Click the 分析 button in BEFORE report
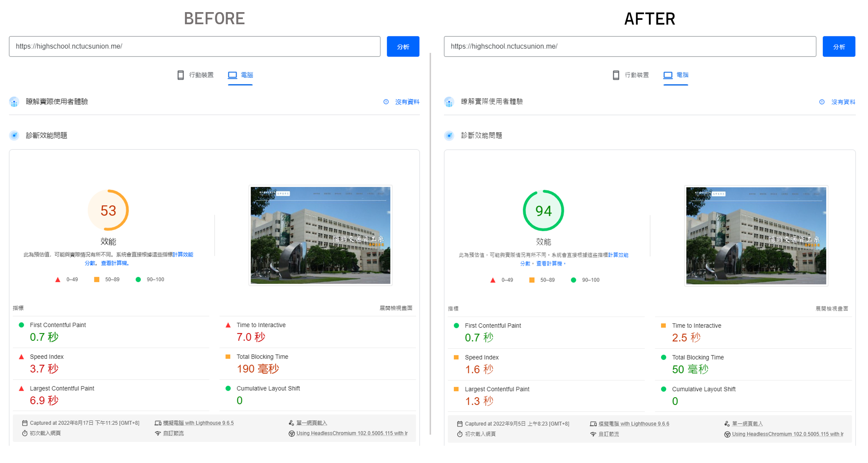Viewport: 868px width, 463px height. [403, 46]
